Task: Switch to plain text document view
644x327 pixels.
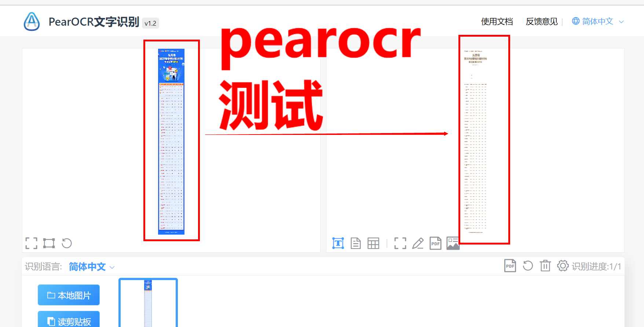Action: click(356, 243)
